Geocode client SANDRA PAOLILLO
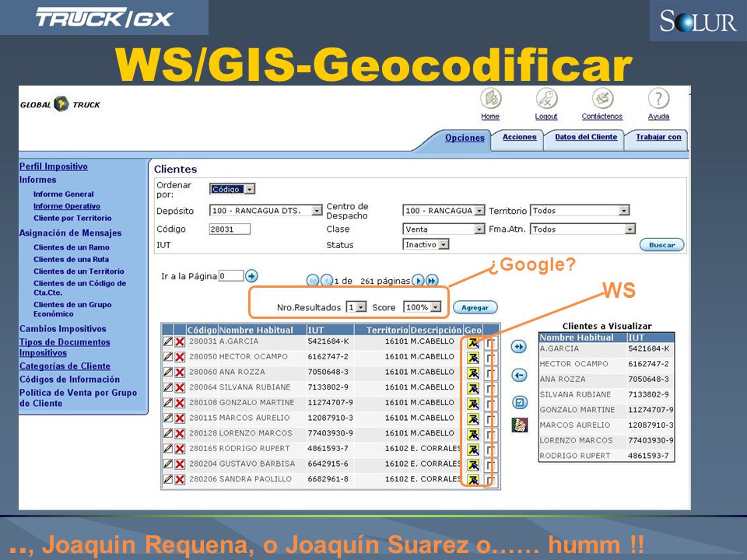This screenshot has width=747, height=560. click(472, 480)
